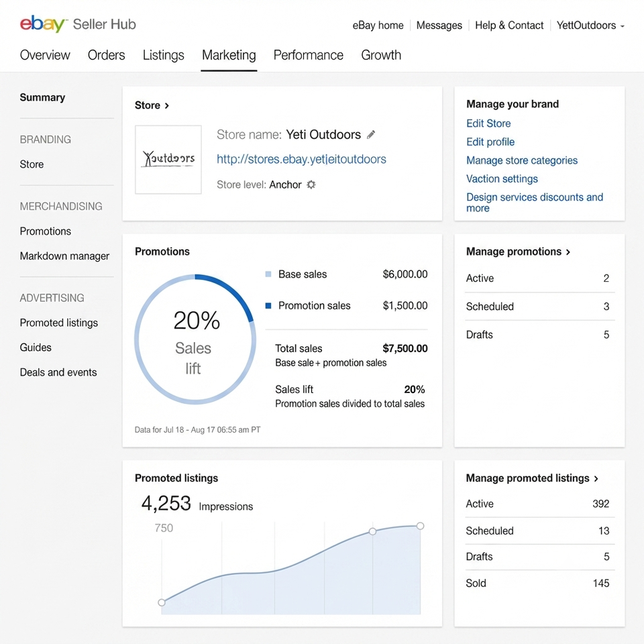644x644 pixels.
Task: Click the Promotion sales $1,500.00 value
Action: coord(405,306)
